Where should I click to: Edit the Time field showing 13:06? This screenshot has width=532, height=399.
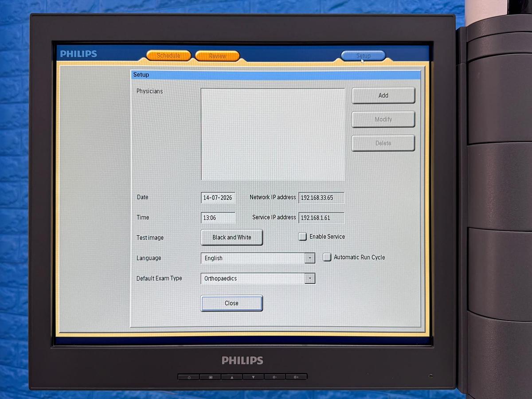(x=218, y=218)
